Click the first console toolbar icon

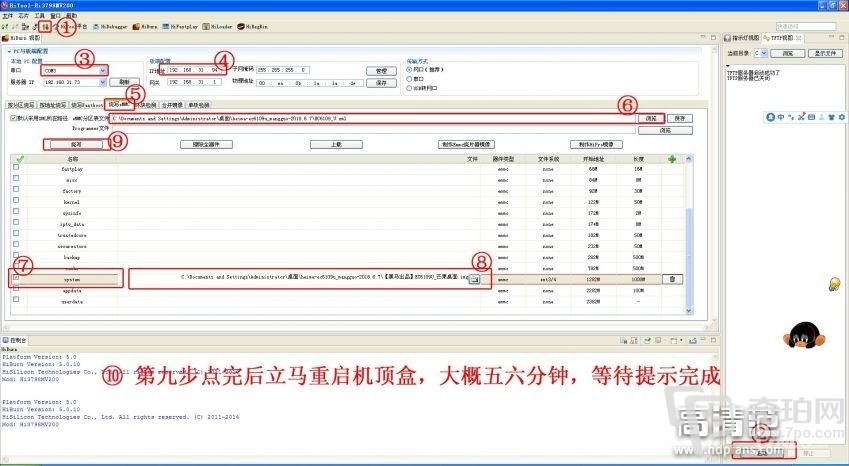tap(624, 340)
